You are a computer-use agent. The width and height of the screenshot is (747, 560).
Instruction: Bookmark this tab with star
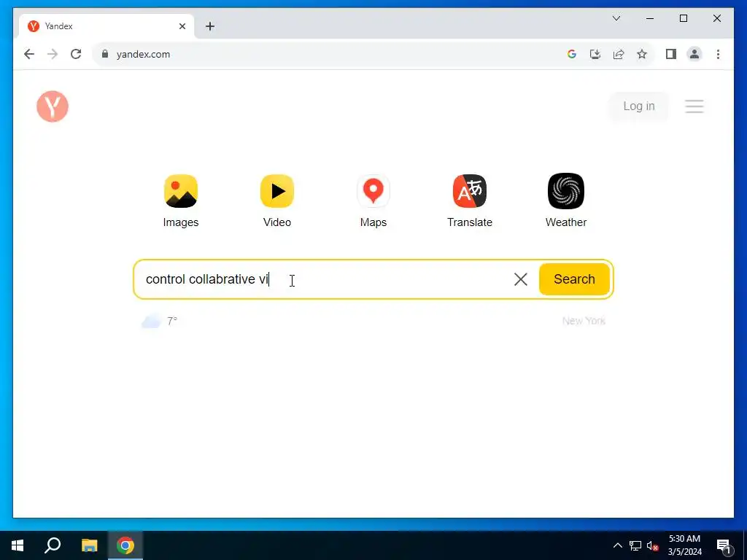[x=642, y=54]
